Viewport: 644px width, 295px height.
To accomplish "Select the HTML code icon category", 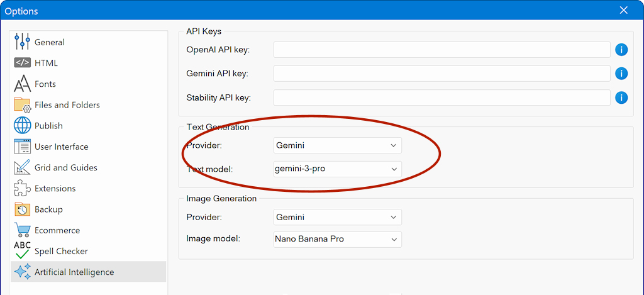I will click(23, 63).
